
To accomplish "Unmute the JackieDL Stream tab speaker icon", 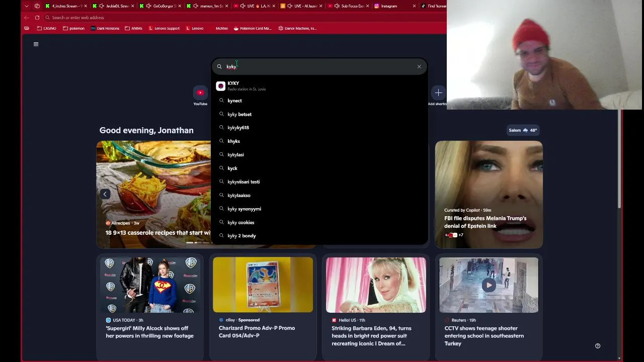I will pyautogui.click(x=102, y=6).
